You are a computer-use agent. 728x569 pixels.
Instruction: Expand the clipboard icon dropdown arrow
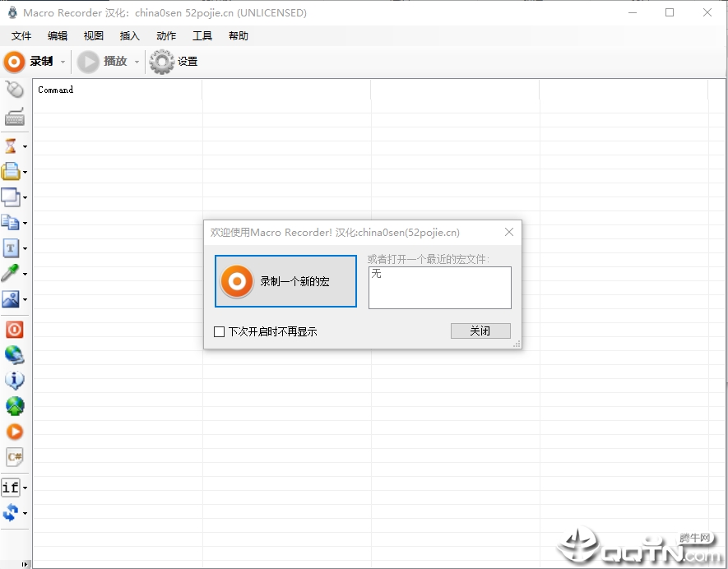click(x=25, y=172)
